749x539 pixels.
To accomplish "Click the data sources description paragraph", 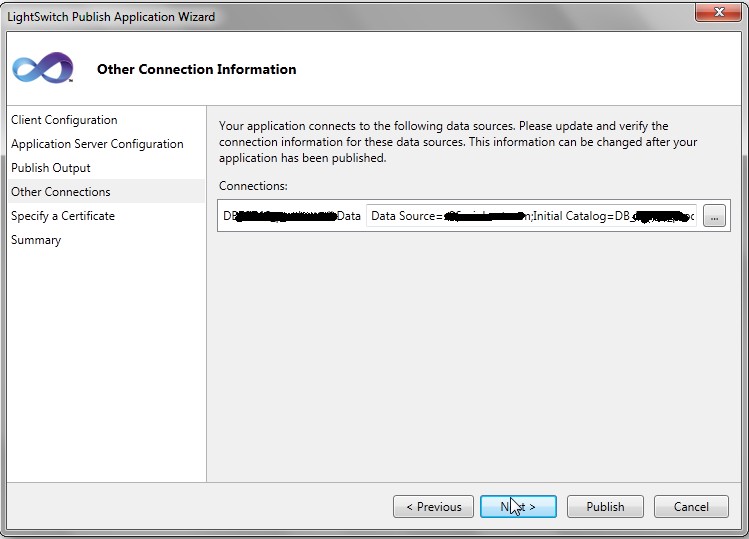I will coord(458,142).
